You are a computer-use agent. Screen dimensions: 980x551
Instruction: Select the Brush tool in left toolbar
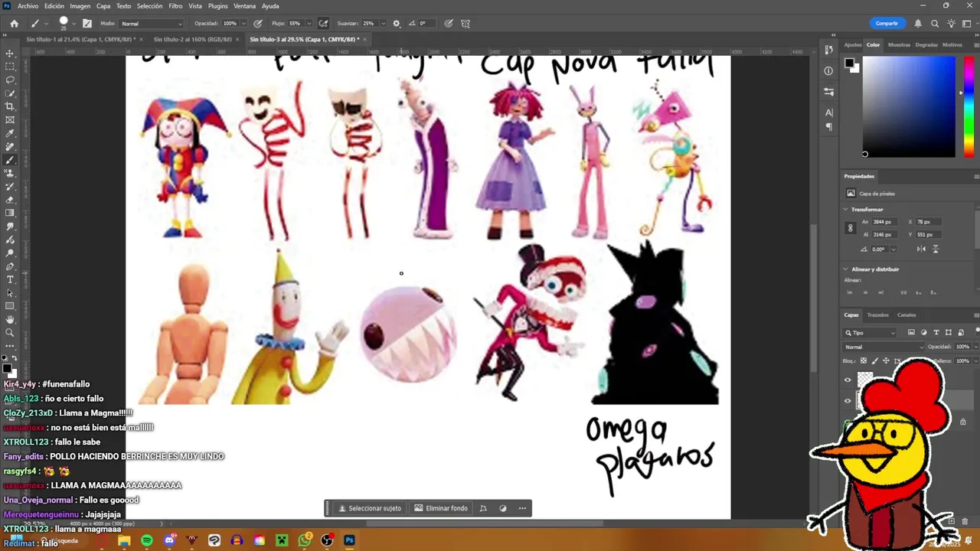point(10,160)
